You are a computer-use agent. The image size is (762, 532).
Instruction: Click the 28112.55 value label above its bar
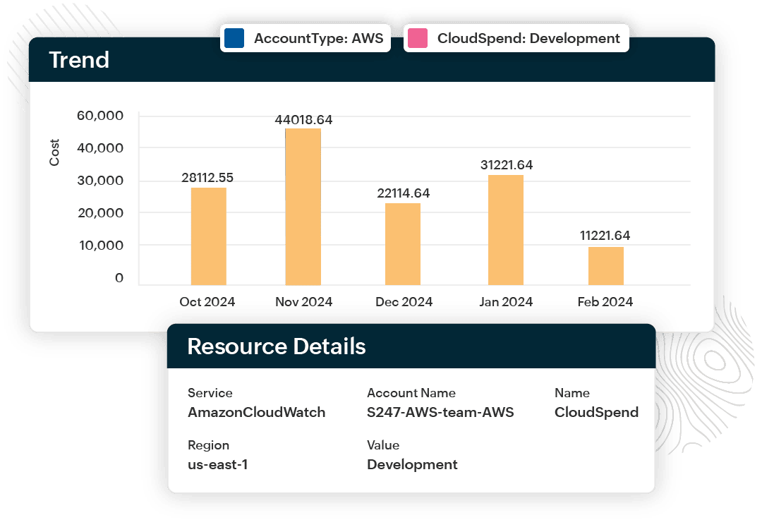209,177
